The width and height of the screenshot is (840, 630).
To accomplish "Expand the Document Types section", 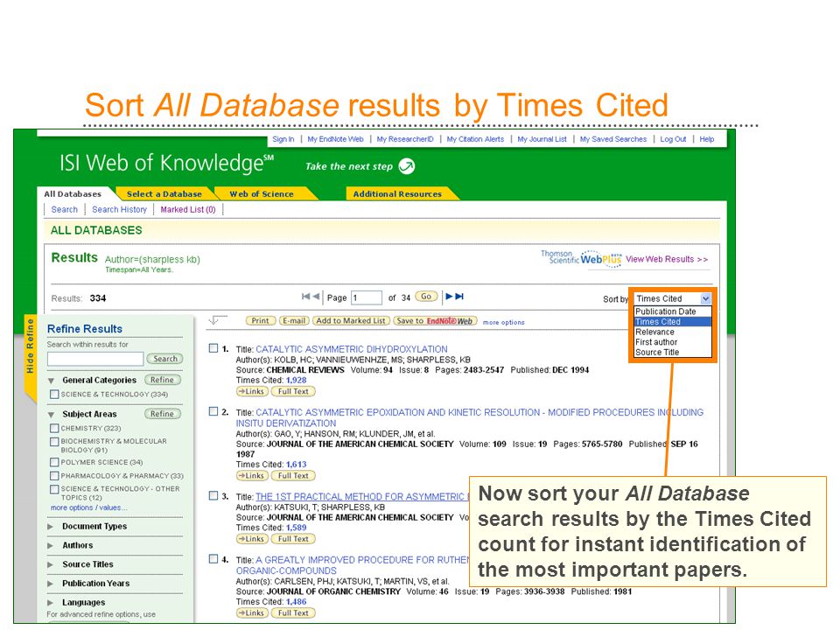I will click(51, 527).
